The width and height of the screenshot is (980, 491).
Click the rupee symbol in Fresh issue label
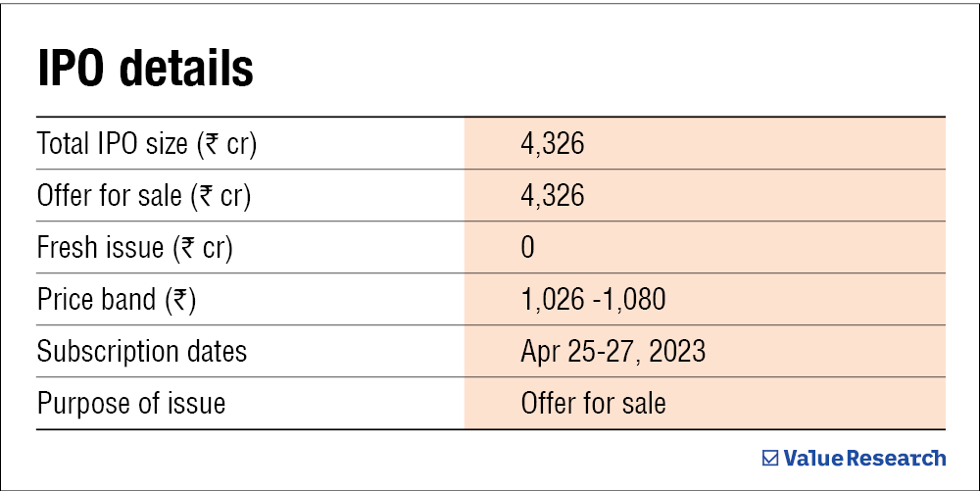point(185,247)
